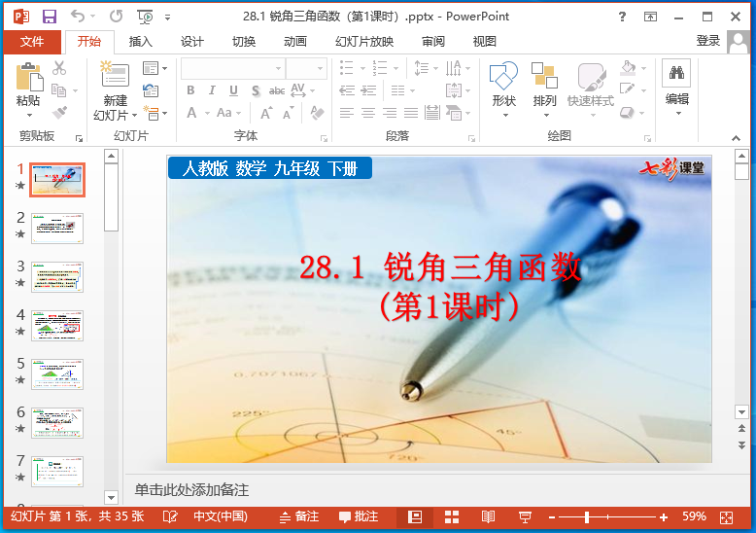Click the zoom slider handle in the status bar
Image resolution: width=756 pixels, height=533 pixels.
(x=587, y=517)
